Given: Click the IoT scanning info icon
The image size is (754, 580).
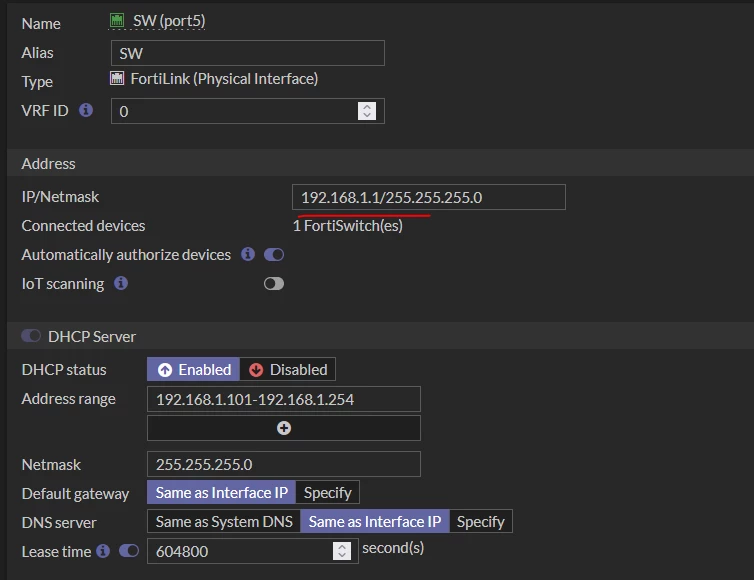Looking at the screenshot, I should (121, 283).
